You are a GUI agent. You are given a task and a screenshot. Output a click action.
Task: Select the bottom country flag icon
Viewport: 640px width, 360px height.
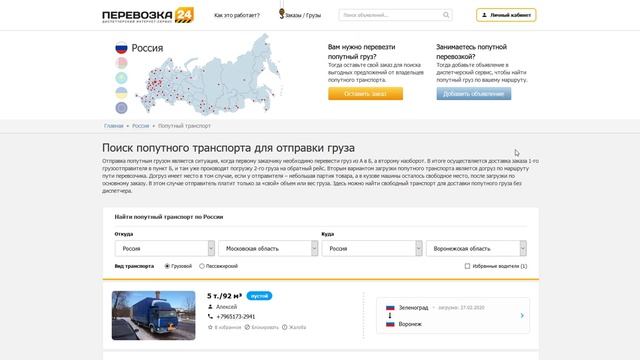click(x=121, y=108)
